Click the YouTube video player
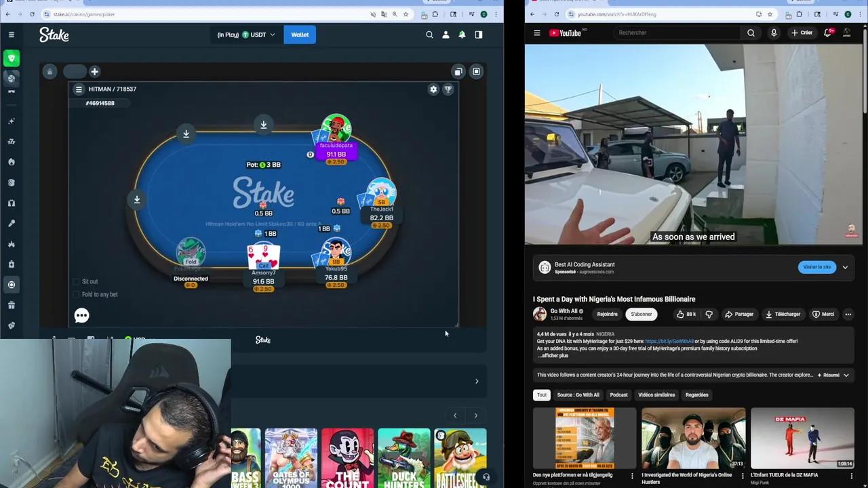868x488 pixels. tap(694, 144)
